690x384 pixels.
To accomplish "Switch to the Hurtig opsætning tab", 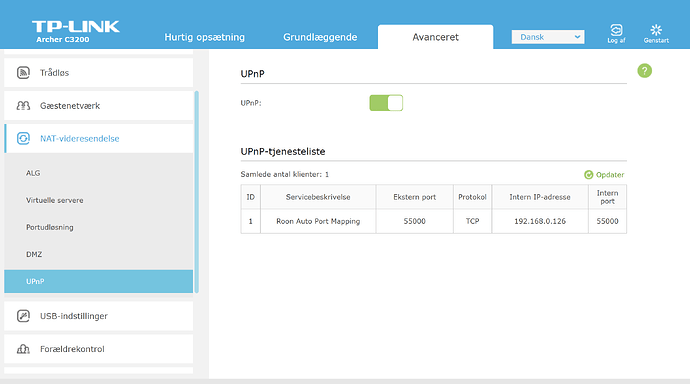I will (205, 37).
